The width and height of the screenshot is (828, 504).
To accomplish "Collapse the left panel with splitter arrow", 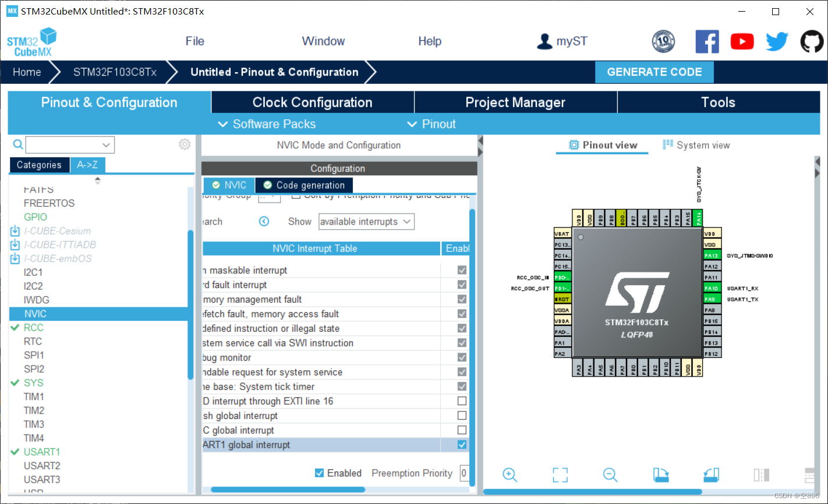I will click(480, 141).
